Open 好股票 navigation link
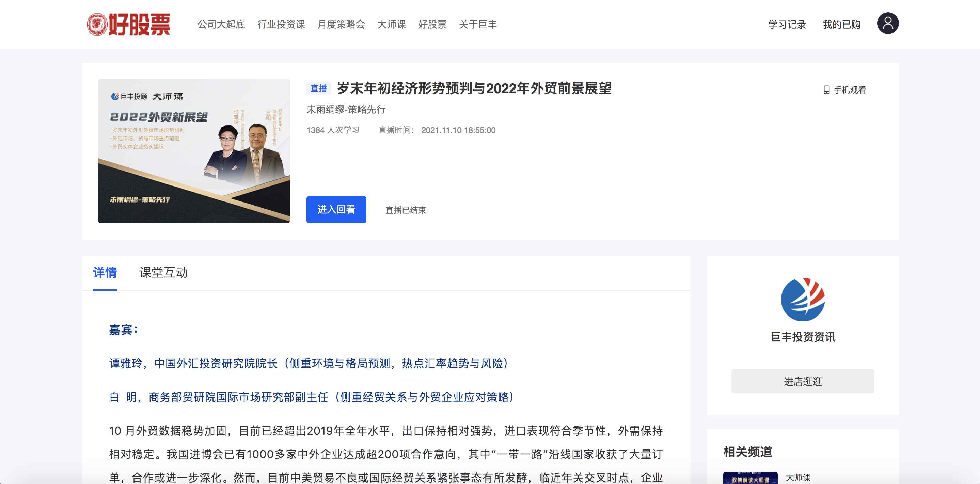This screenshot has height=484, width=980. coord(432,24)
